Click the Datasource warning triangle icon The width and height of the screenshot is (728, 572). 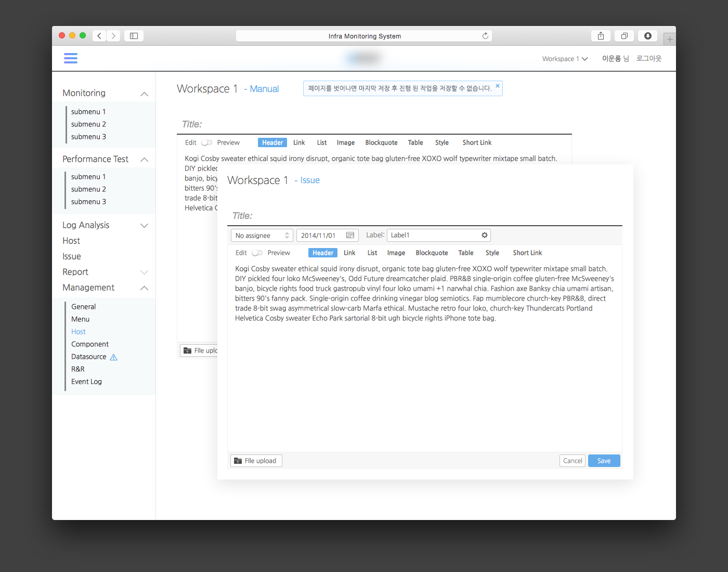coord(114,357)
